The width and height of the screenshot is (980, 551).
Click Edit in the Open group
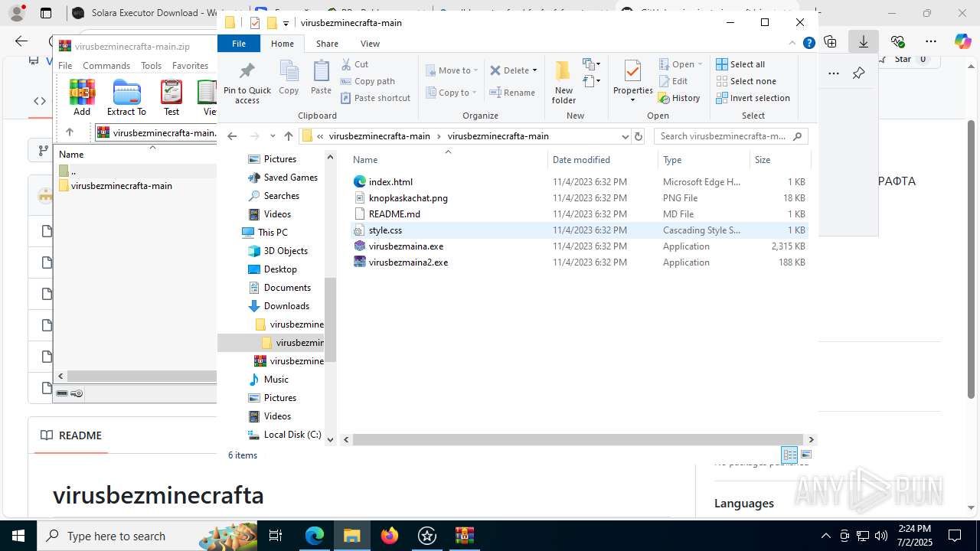point(673,81)
